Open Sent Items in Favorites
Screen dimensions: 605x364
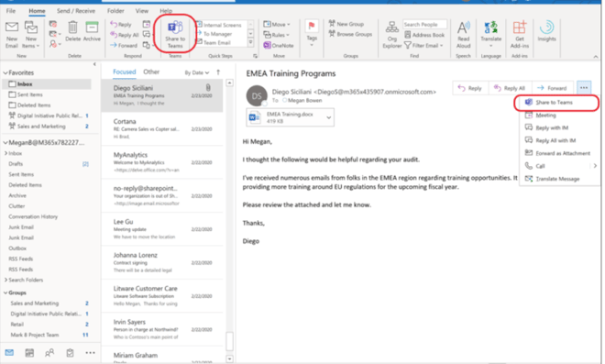pyautogui.click(x=29, y=94)
